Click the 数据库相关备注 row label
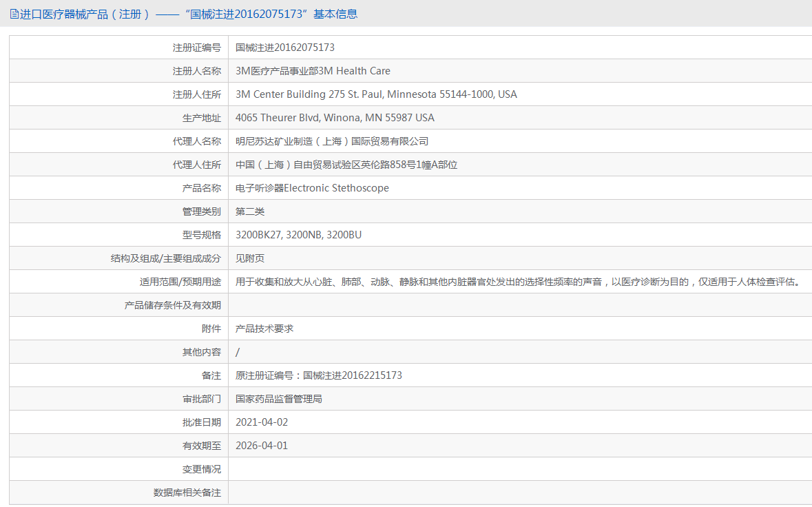812x507 pixels. point(187,493)
